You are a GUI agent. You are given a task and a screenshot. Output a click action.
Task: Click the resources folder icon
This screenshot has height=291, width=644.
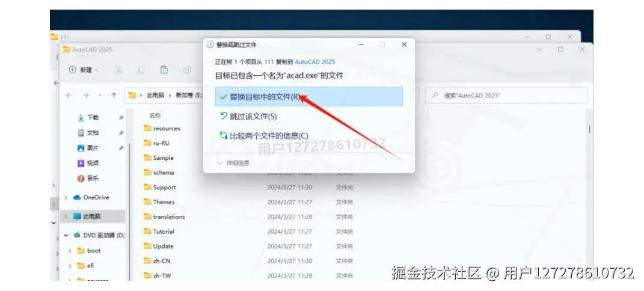click(x=147, y=128)
